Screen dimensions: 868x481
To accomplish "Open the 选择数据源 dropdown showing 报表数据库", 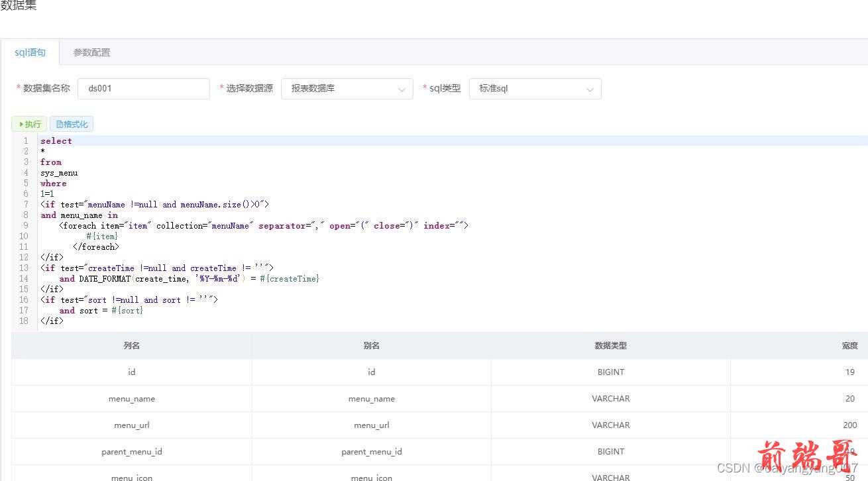I will [347, 89].
